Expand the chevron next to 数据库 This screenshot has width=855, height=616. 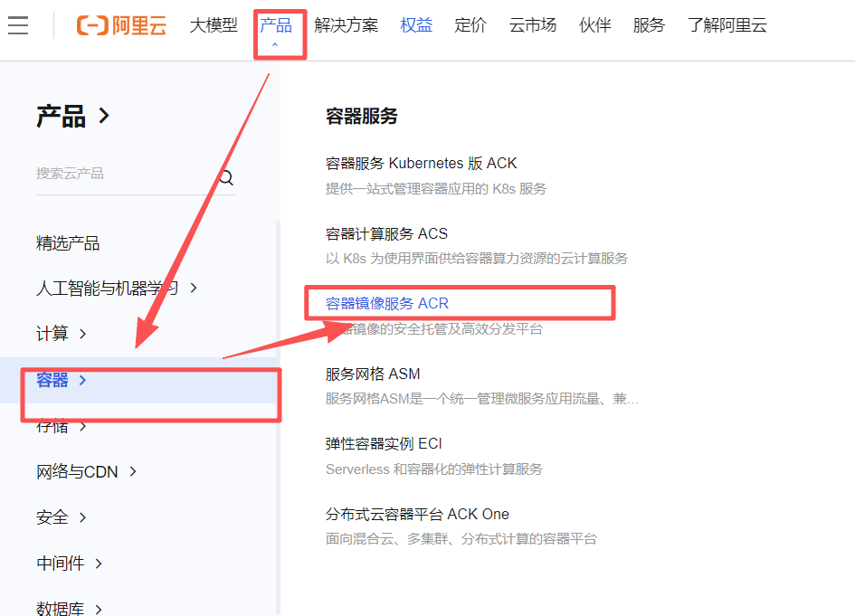(x=99, y=609)
